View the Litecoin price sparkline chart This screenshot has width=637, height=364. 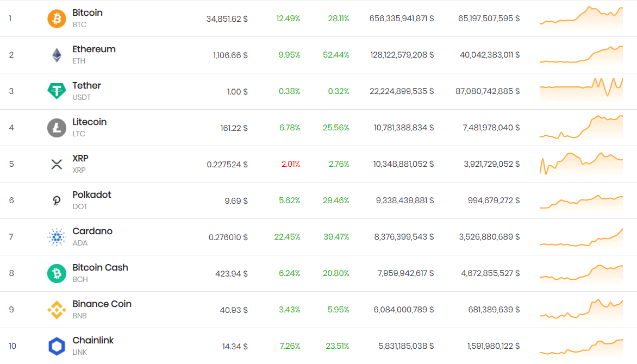pos(581,127)
